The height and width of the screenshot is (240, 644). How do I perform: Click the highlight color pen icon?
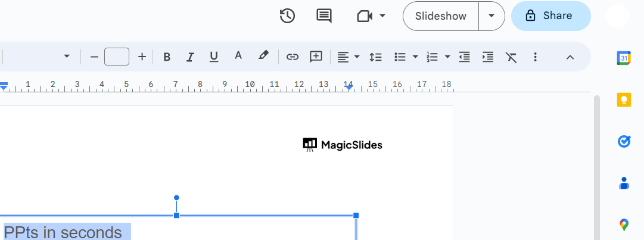click(x=263, y=56)
